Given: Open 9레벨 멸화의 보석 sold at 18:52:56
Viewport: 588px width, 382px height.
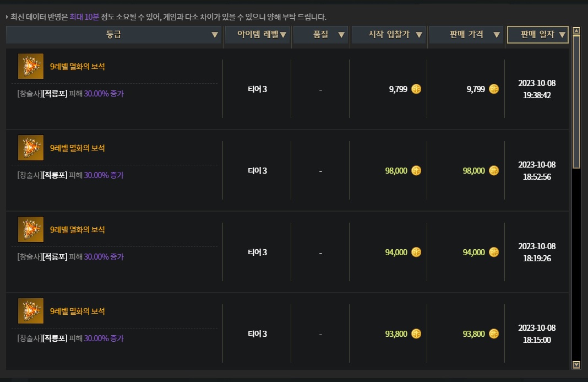Looking at the screenshot, I should pos(77,148).
